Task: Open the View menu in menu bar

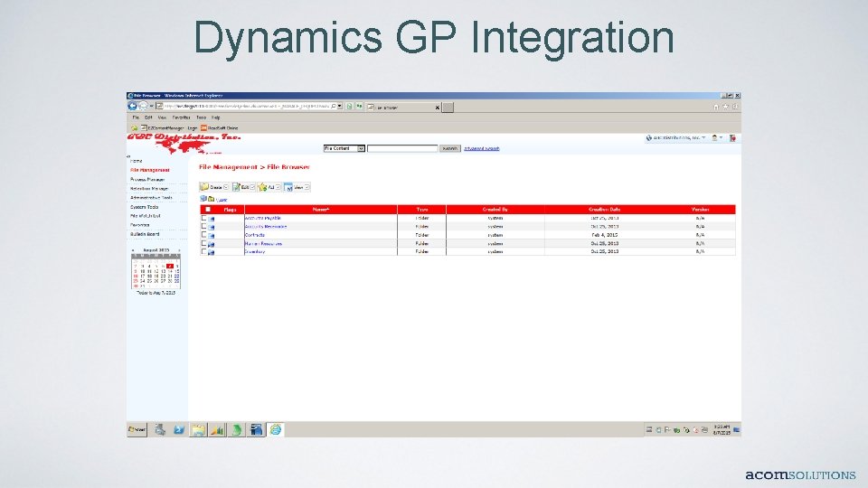Action: (x=162, y=117)
